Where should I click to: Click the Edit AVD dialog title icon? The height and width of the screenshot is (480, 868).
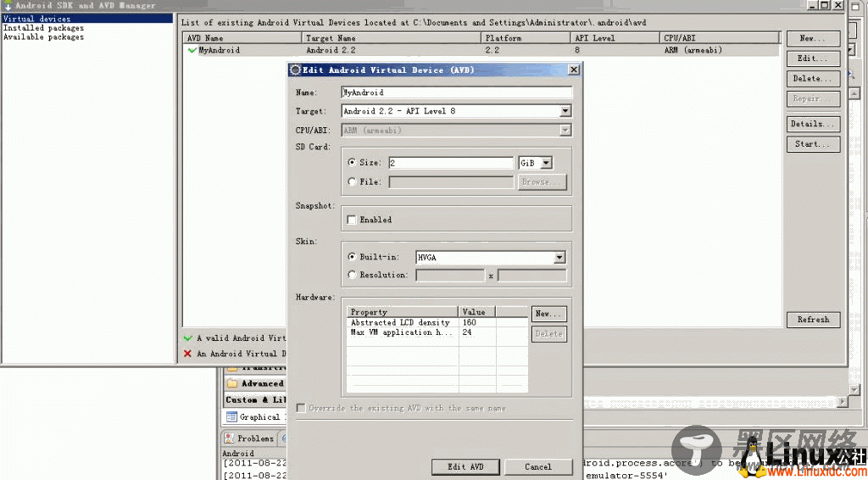[296, 70]
